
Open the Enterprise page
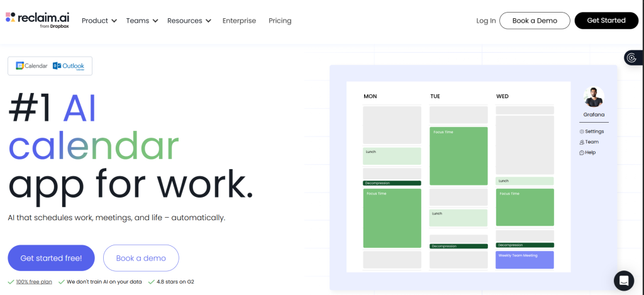[239, 21]
